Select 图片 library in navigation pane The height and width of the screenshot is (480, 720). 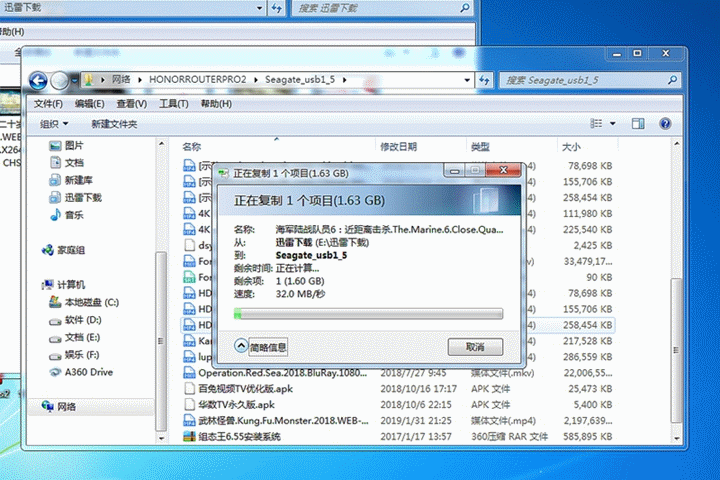coord(67,146)
